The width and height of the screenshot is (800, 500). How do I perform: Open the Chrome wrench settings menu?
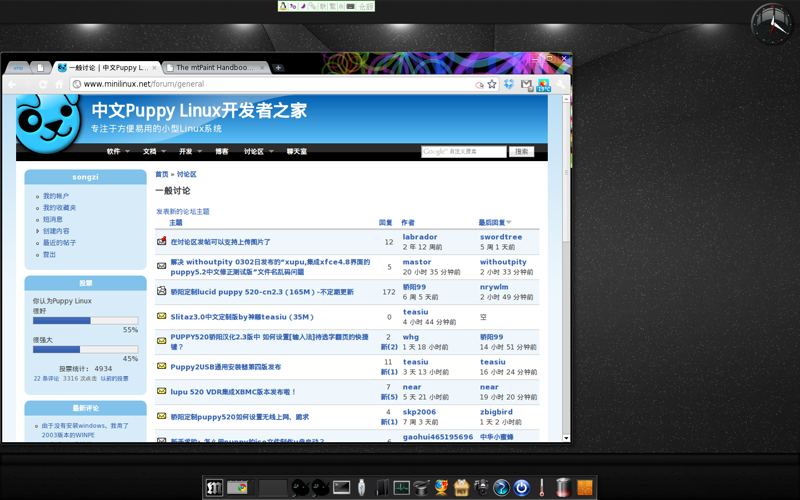point(561,84)
